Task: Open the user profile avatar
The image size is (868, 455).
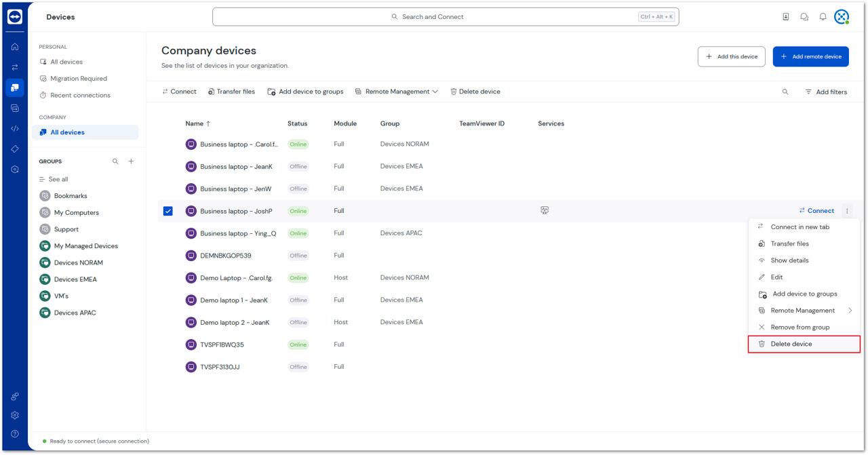Action: click(x=842, y=17)
